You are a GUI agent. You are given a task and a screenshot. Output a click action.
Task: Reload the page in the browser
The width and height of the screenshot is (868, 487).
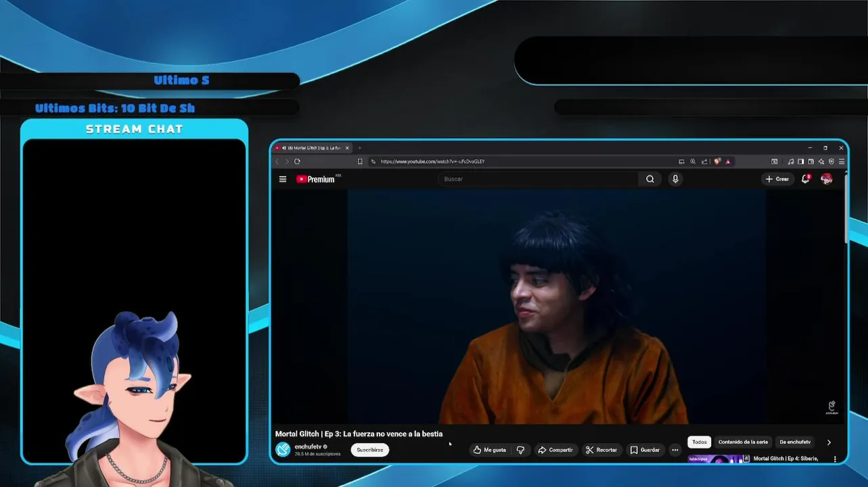click(x=297, y=162)
